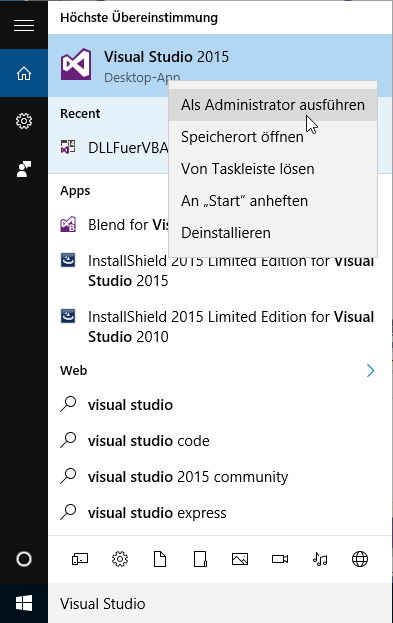393x623 pixels.
Task: Open recent project DLLFuerVBA
Action: coord(128,147)
